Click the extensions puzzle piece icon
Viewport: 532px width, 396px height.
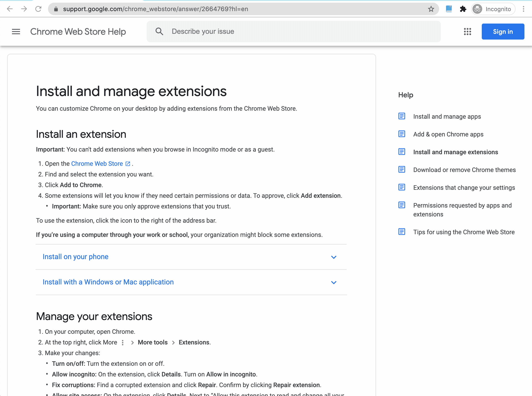point(463,9)
